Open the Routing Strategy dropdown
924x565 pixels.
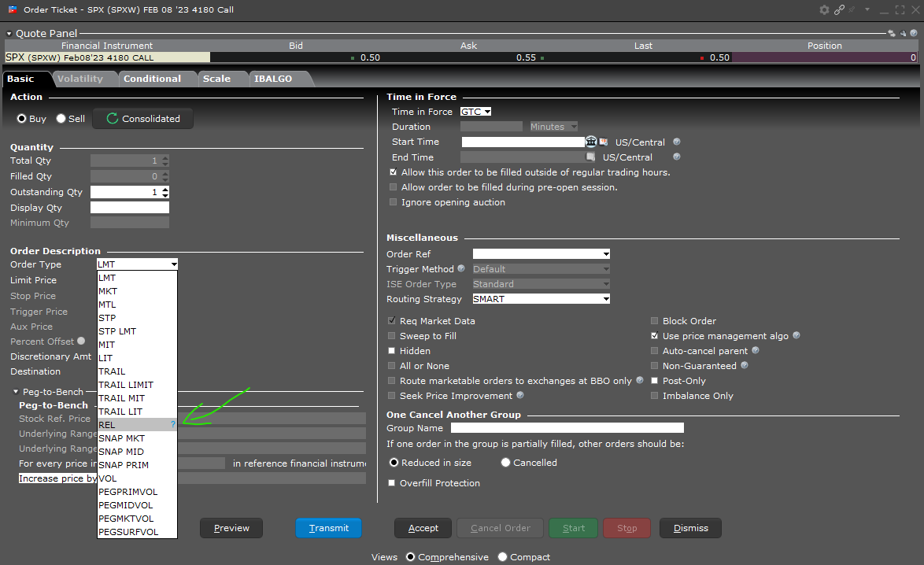[606, 298]
